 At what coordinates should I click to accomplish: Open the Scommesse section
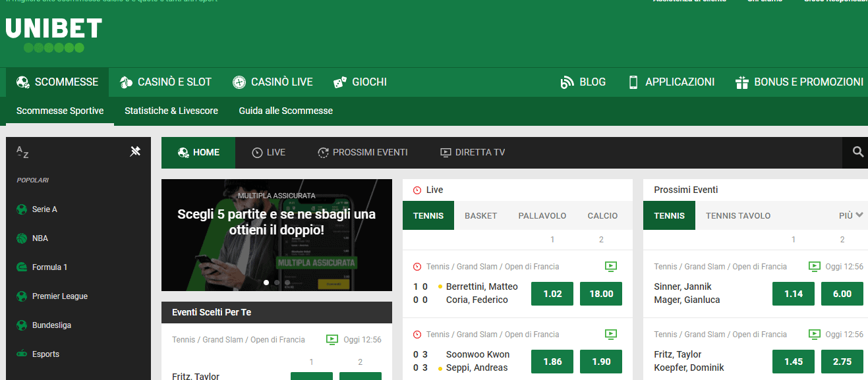[x=57, y=82]
